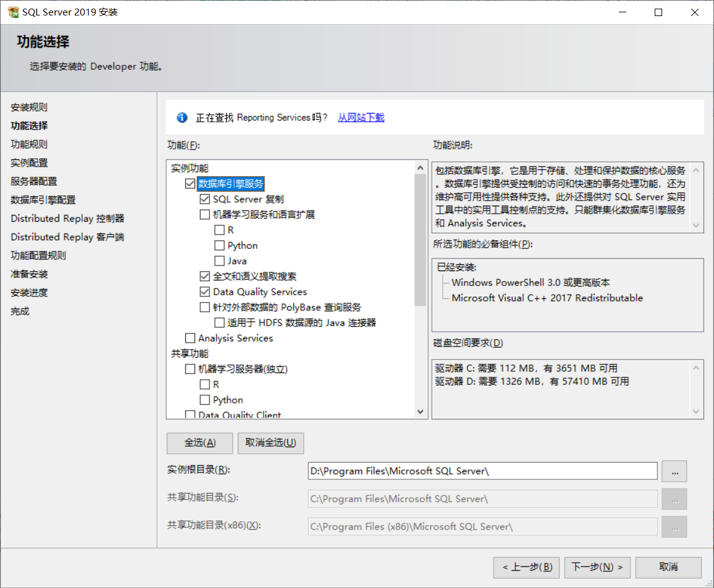The image size is (714, 588).
Task: Browse for 实例根目录 folder
Action: (674, 471)
